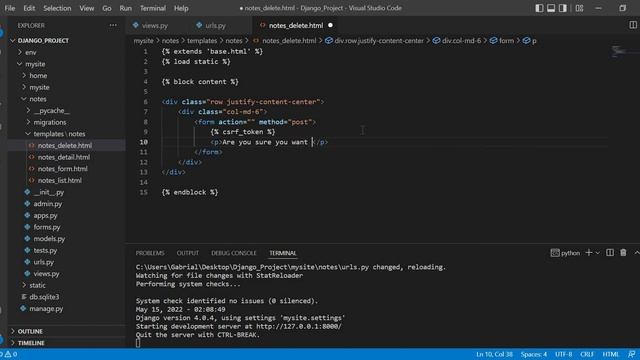Collapse DJANGO_PROJECT root folder
640x360 pixels.
click(x=67, y=40)
